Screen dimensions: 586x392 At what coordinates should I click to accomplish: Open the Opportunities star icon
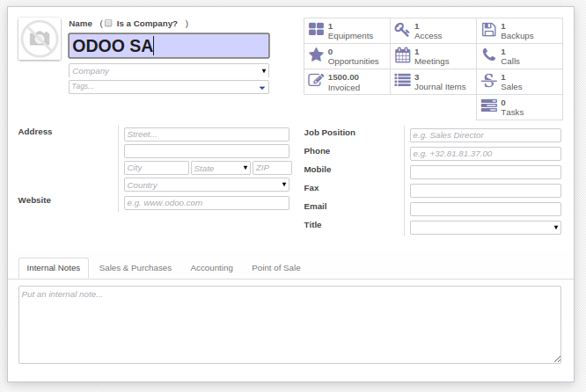coord(316,55)
